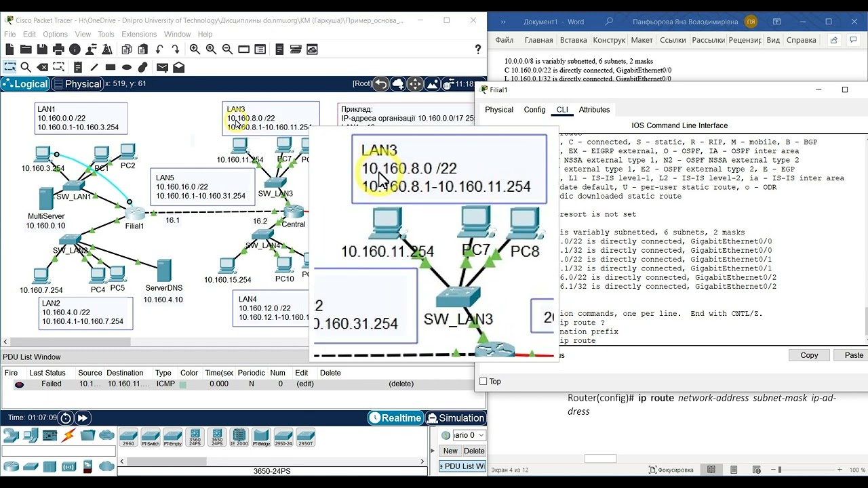Switch to Simulation mode

455,418
